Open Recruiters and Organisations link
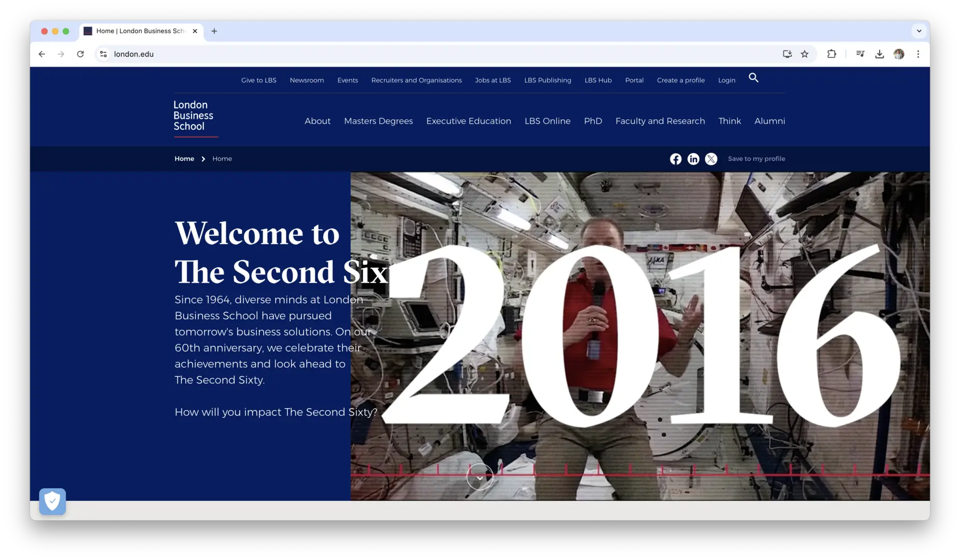The image size is (960, 560). [x=417, y=80]
